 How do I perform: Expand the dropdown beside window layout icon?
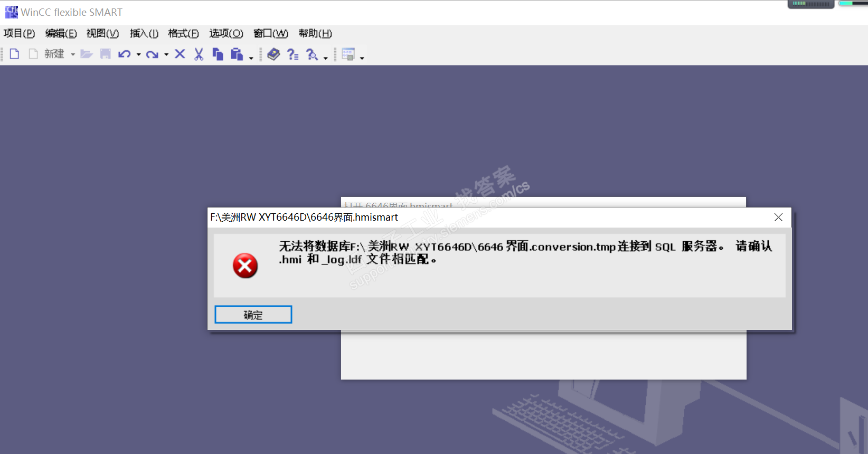[362, 58]
